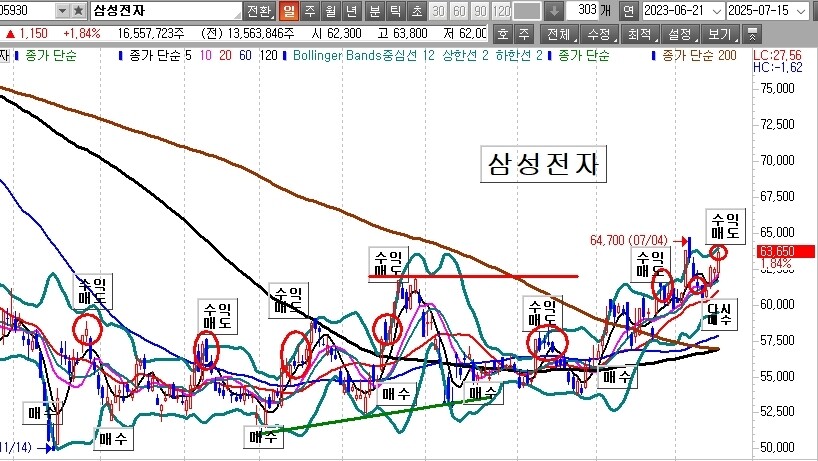
Task: Switch chart to 월 monthly period
Action: coord(331,10)
